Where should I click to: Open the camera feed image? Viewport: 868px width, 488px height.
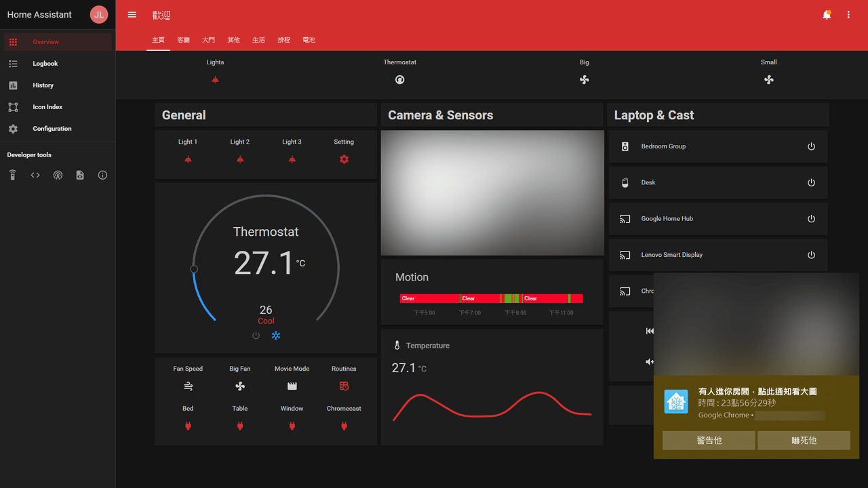(x=492, y=192)
